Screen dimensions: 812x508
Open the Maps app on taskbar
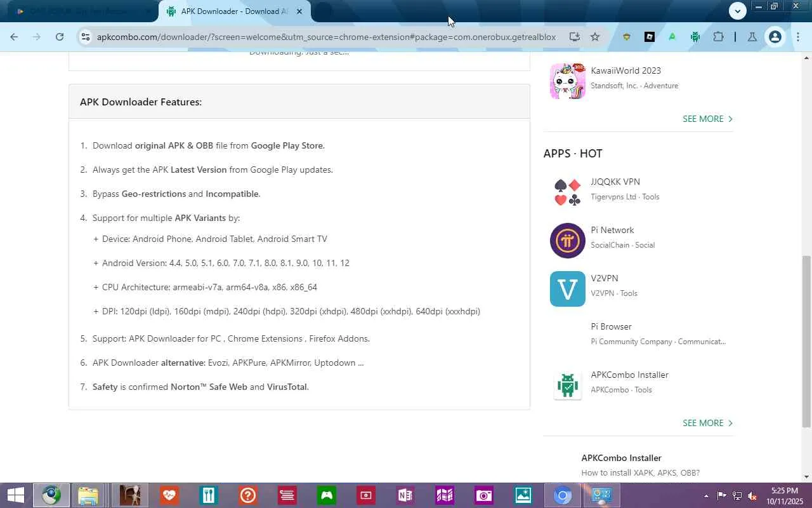(445, 495)
